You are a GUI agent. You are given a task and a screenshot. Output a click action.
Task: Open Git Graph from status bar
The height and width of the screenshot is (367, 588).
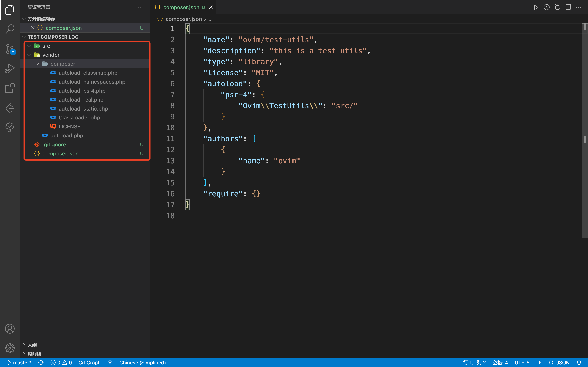pos(89,362)
